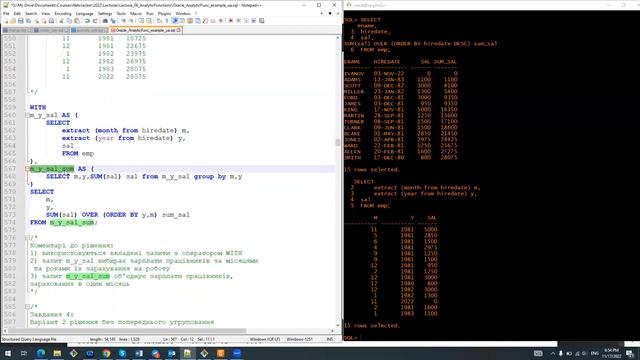Click the Stop Recording macro icon

pos(238,21)
